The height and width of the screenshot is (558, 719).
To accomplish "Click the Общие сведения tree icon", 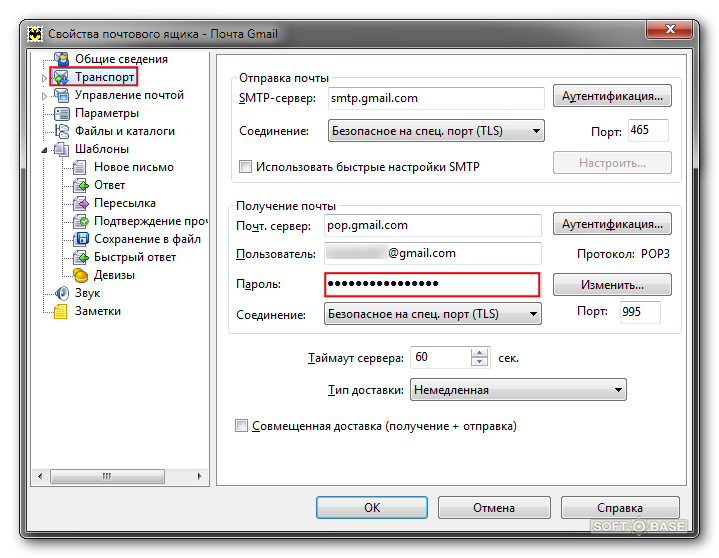I will tap(61, 59).
